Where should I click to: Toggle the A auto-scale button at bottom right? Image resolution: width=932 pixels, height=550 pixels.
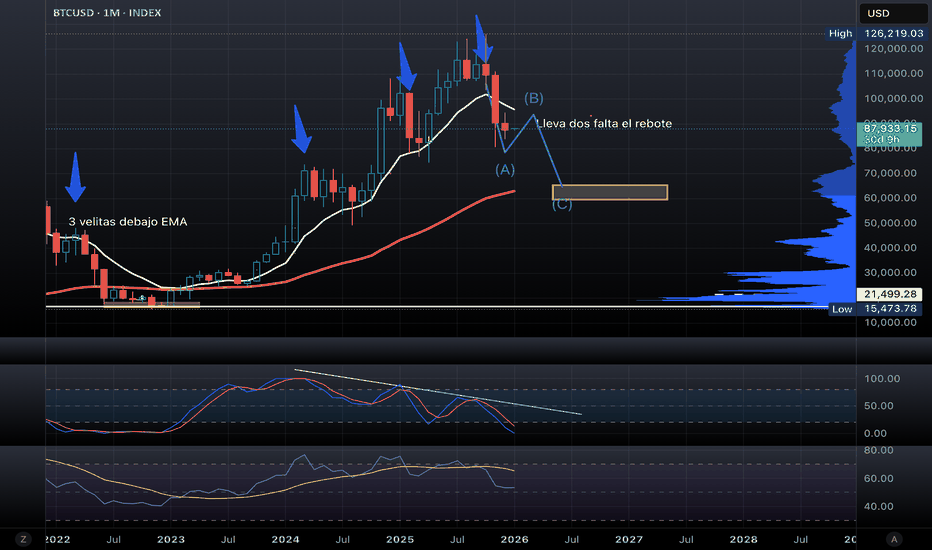pos(895,538)
